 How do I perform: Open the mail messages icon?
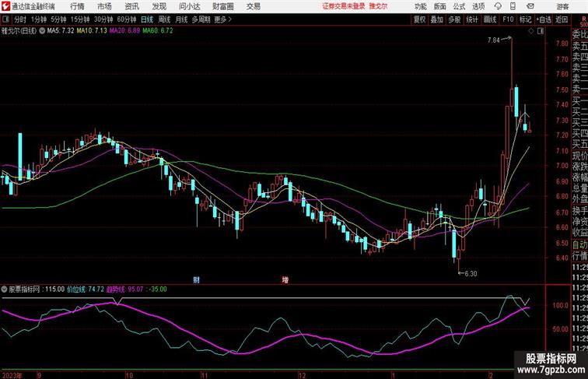(530, 6)
